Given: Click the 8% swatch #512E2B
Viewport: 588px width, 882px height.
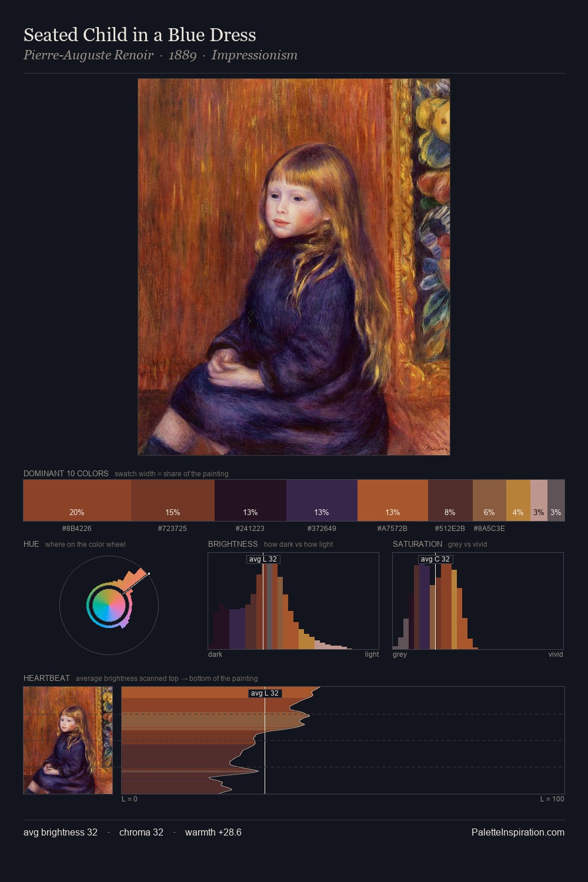Looking at the screenshot, I should 450,500.
